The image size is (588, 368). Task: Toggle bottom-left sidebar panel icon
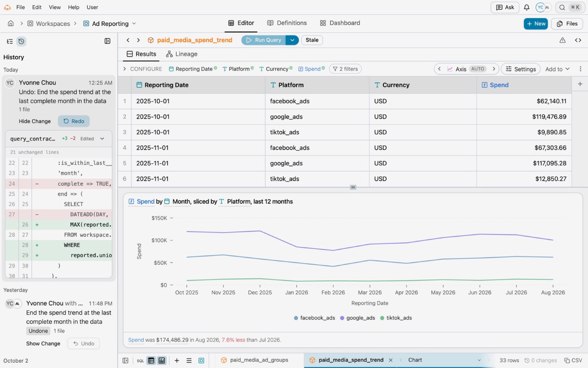[x=125, y=360]
